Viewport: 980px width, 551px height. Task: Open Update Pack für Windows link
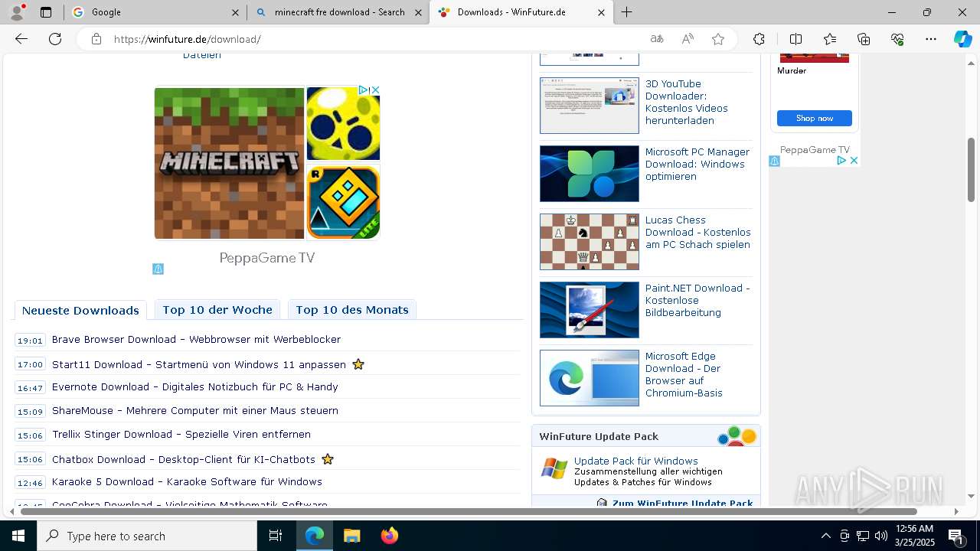636,461
